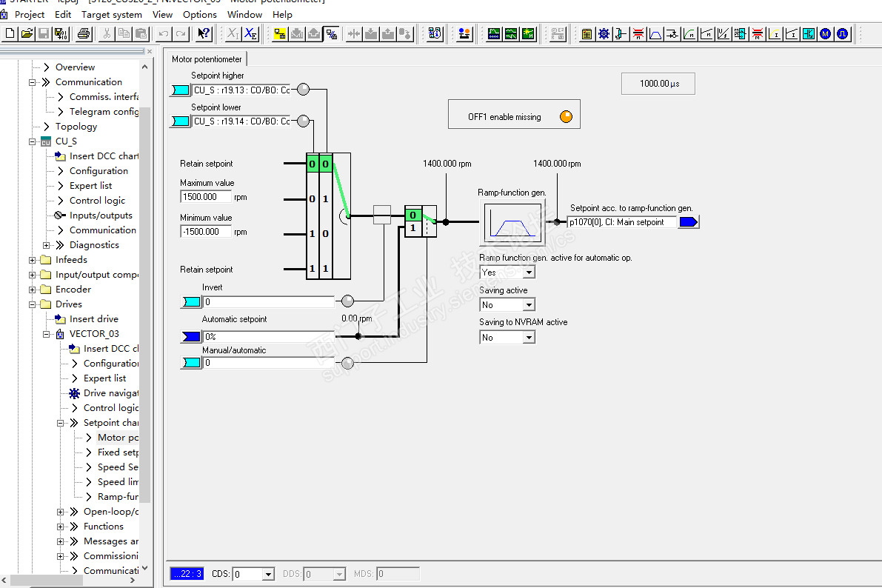Image resolution: width=882 pixels, height=588 pixels.
Task: Click the blue M motor toolbar icon
Action: (x=826, y=33)
